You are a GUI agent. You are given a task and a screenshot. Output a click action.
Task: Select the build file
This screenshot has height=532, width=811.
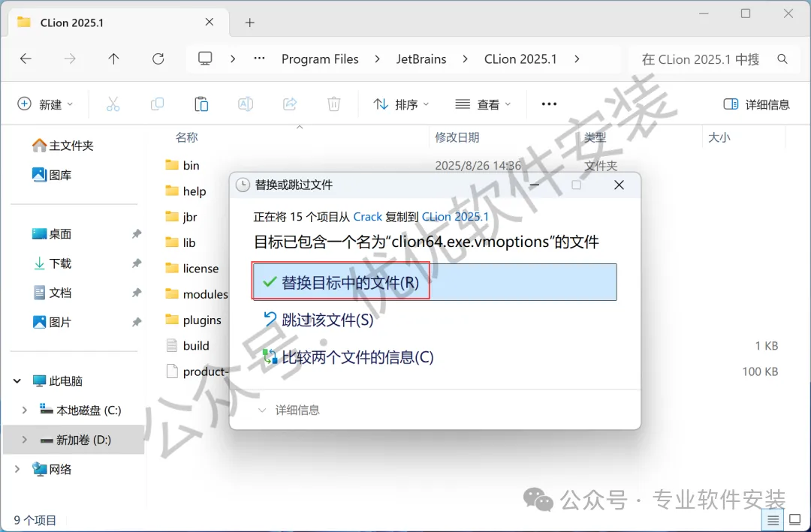[187, 346]
